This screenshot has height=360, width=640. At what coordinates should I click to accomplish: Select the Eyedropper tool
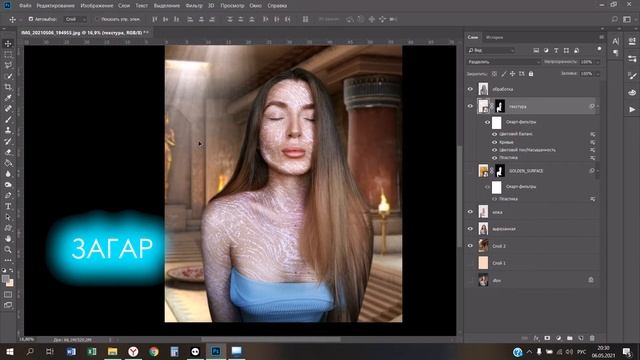coord(8,98)
